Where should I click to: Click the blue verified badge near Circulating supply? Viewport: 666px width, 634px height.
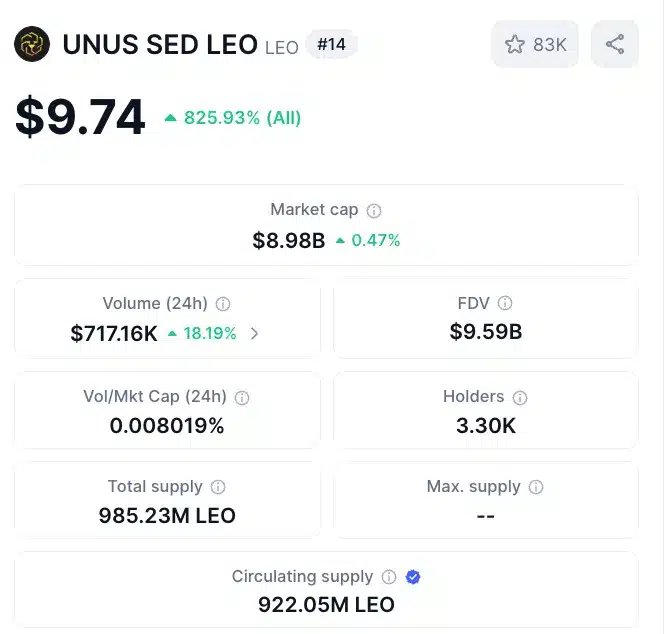click(413, 577)
